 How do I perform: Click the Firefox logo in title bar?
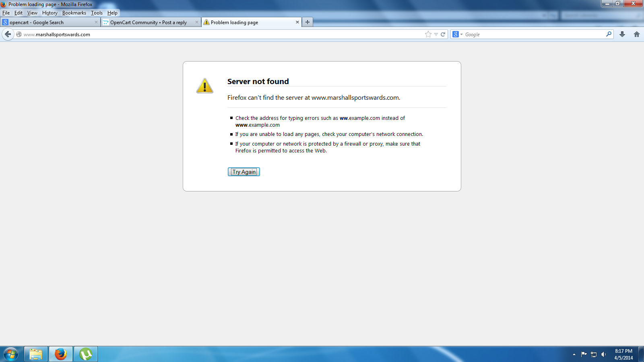4,4
